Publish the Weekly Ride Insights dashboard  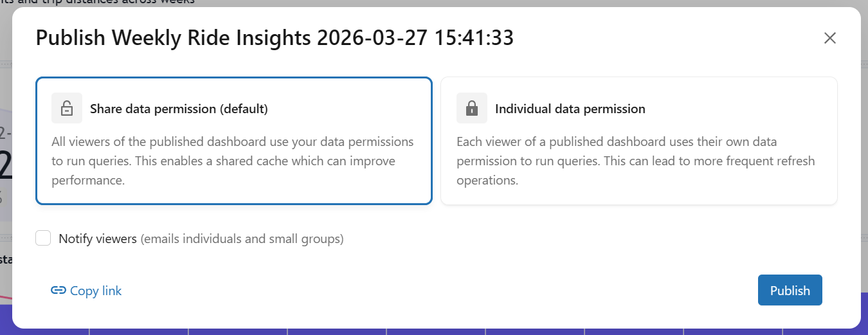pos(790,290)
